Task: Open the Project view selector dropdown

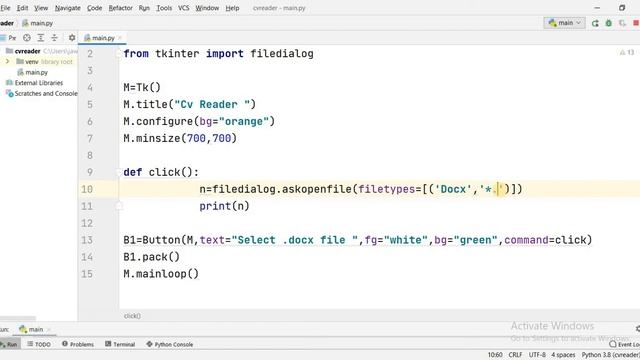Action: point(8,38)
